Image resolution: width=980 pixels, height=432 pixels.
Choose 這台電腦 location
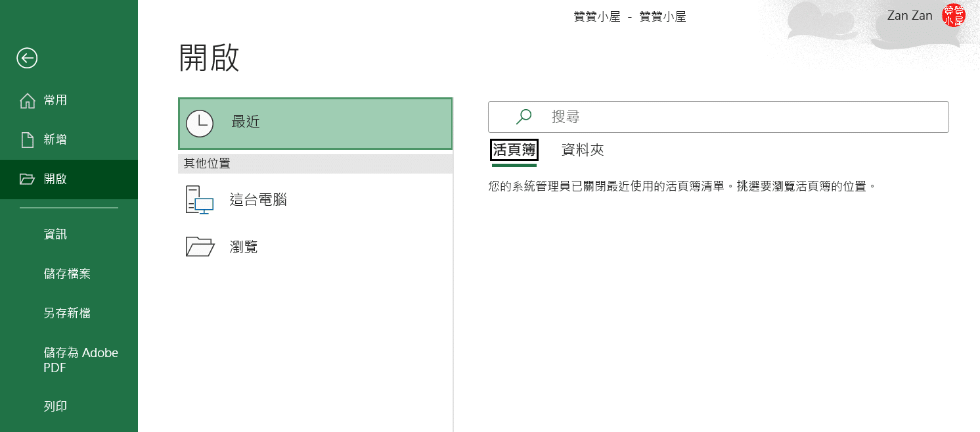coord(315,200)
